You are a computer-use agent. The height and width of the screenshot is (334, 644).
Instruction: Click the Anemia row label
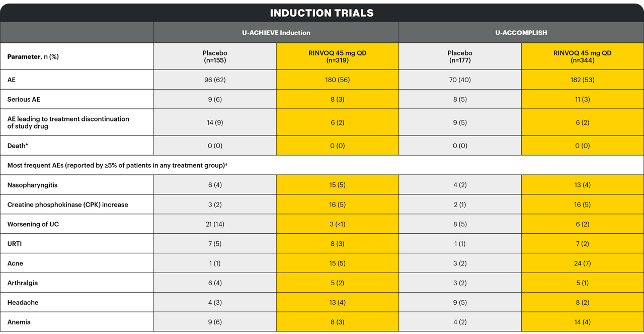pyautogui.click(x=19, y=322)
